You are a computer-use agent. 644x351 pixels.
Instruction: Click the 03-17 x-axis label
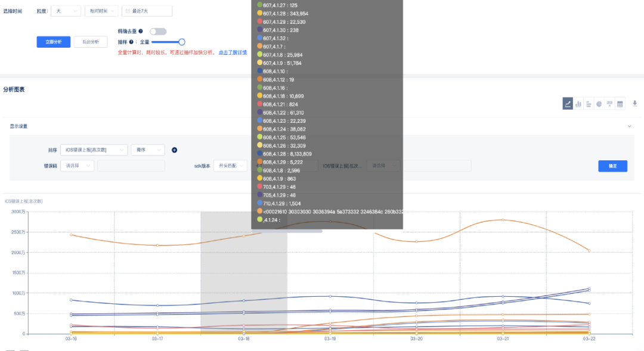tap(157, 338)
